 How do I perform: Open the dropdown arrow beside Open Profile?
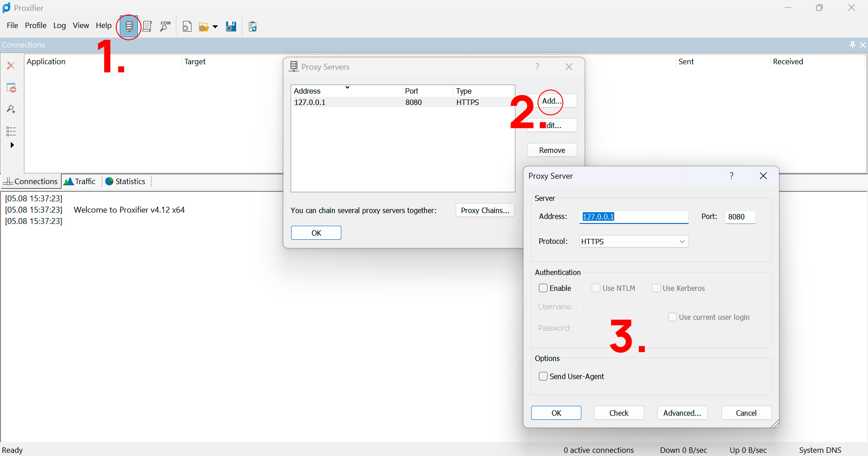click(215, 27)
